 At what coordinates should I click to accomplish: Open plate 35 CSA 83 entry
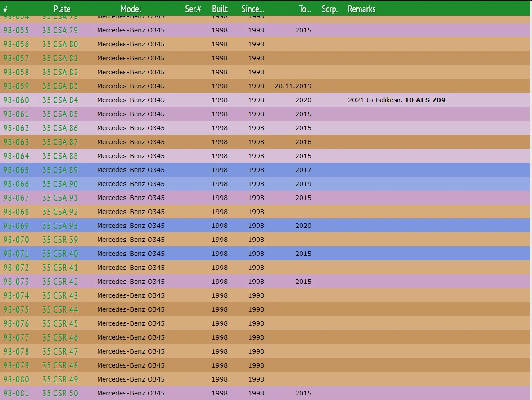[x=60, y=86]
